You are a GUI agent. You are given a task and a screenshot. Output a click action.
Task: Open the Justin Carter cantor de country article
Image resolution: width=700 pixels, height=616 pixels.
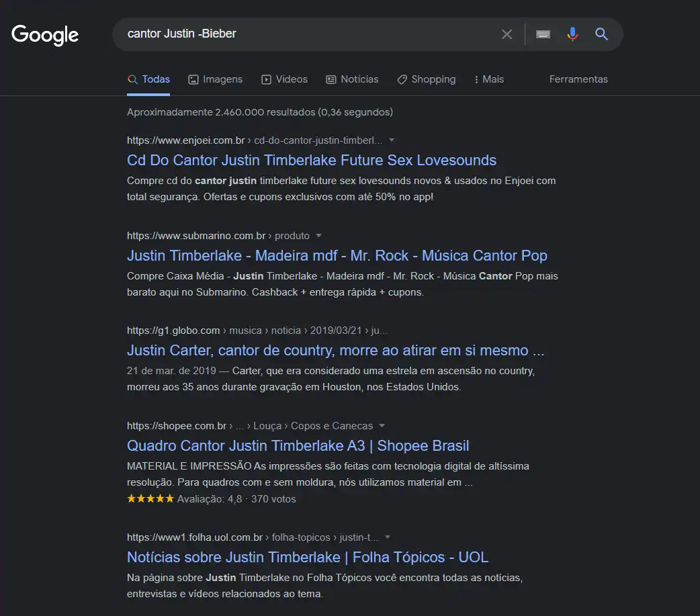pos(335,351)
